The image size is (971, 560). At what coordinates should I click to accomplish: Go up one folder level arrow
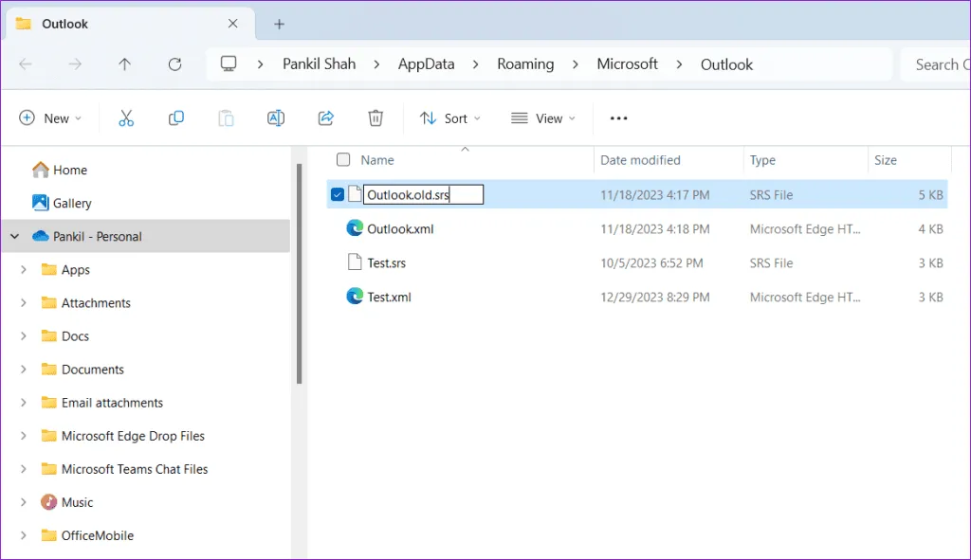124,64
